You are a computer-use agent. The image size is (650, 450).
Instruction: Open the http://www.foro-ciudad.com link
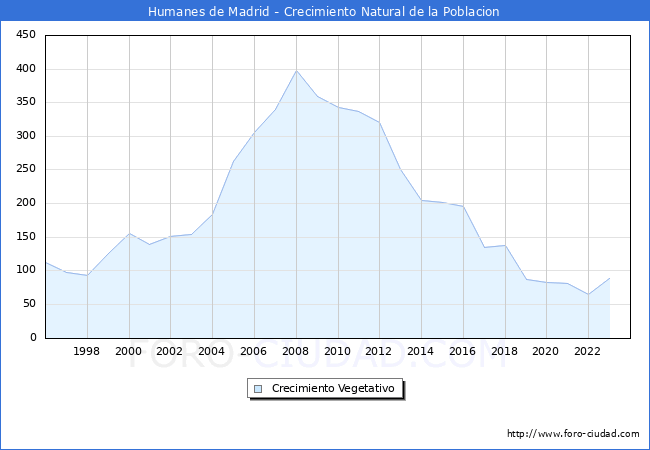pos(573,433)
